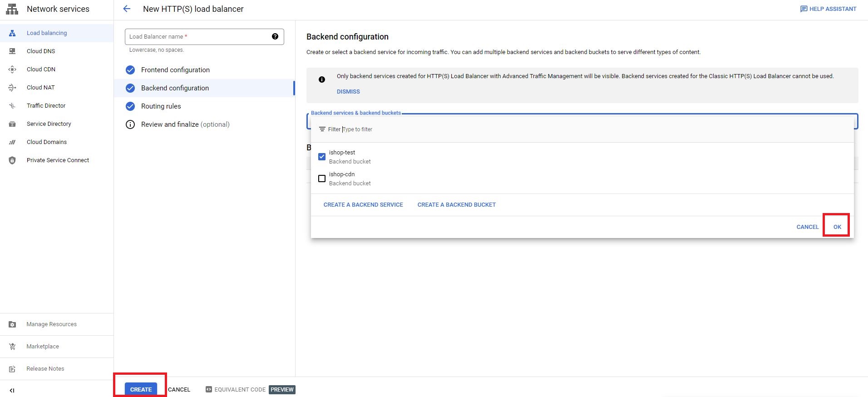This screenshot has width=868, height=397.
Task: Open the Routing rules step
Action: (x=161, y=106)
